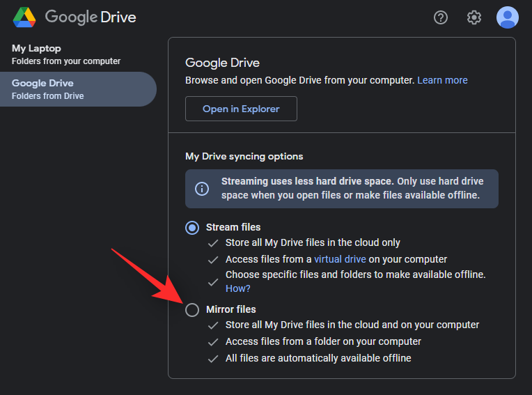Select the Mirror files radio button

(192, 310)
